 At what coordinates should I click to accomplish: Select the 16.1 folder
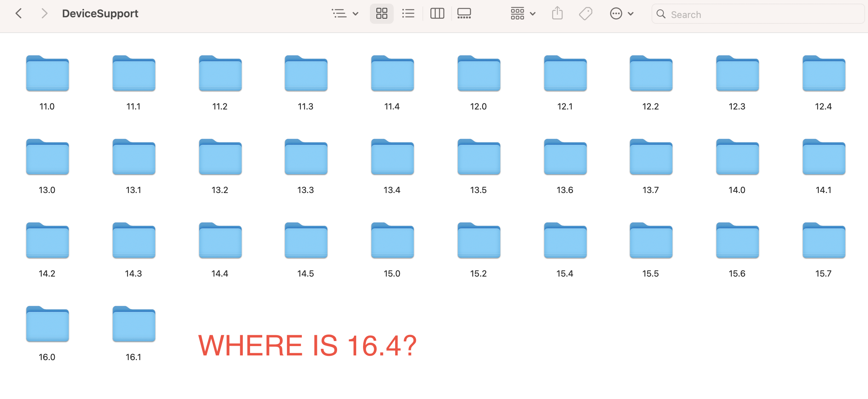coord(134,324)
